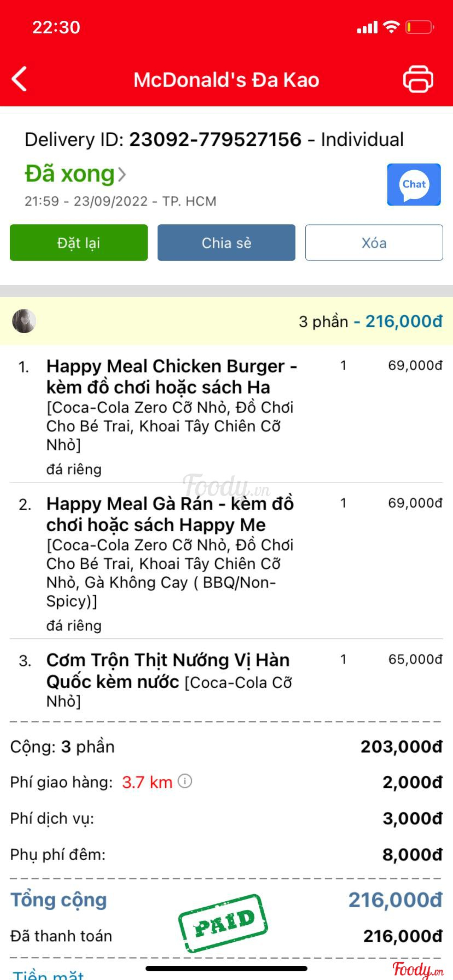
Task: Tap the Tổng cộng total row
Action: click(226, 900)
